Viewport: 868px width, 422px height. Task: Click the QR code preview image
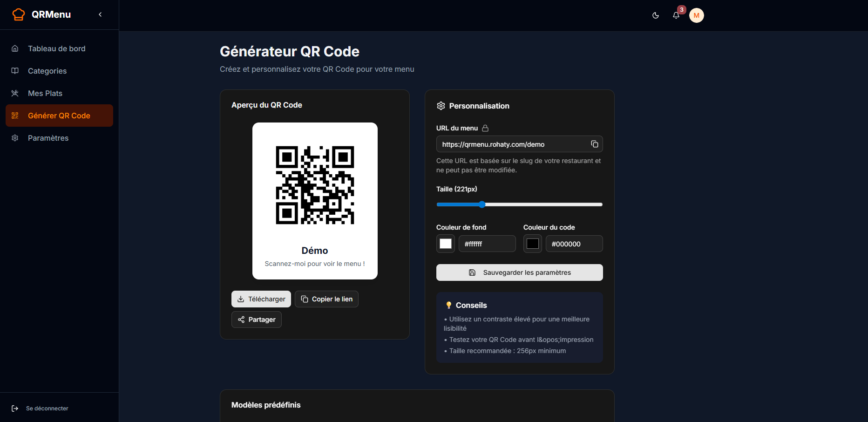click(x=315, y=185)
